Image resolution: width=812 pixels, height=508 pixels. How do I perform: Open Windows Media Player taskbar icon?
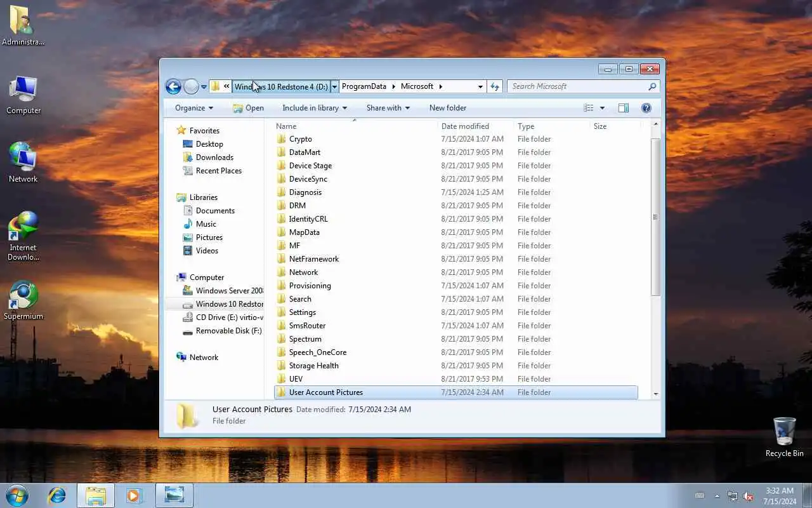point(134,495)
